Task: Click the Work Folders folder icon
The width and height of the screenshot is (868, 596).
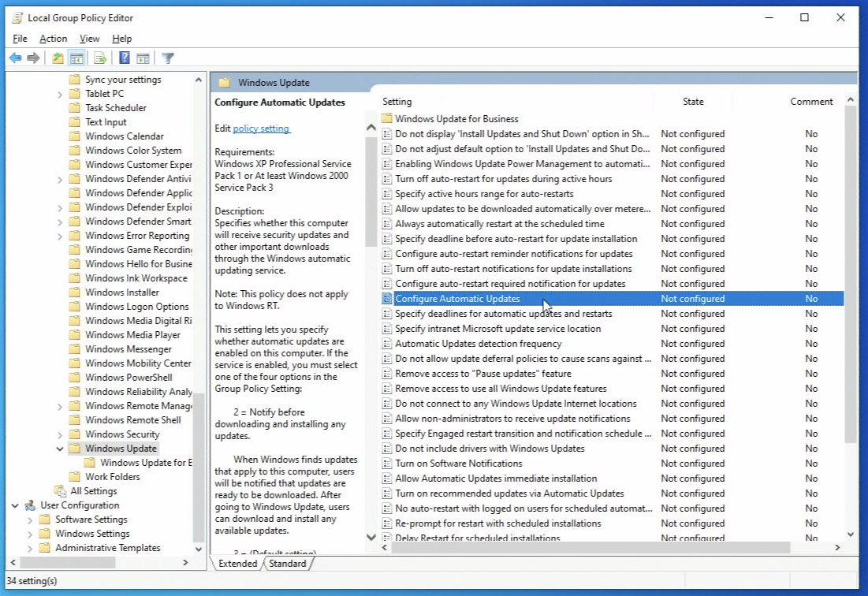Action: 75,476
